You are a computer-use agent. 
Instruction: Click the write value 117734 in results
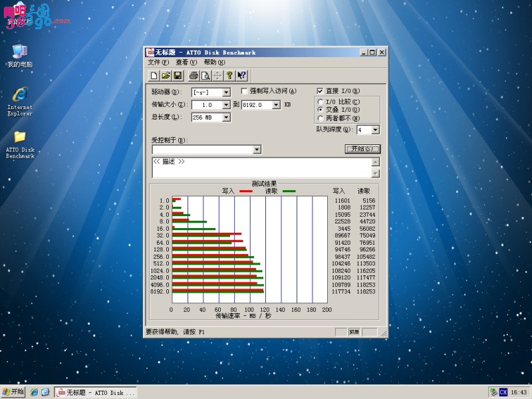341,291
